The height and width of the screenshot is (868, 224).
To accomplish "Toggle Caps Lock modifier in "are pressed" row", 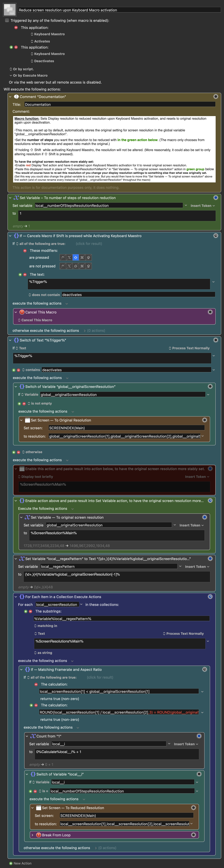I will (88, 257).
